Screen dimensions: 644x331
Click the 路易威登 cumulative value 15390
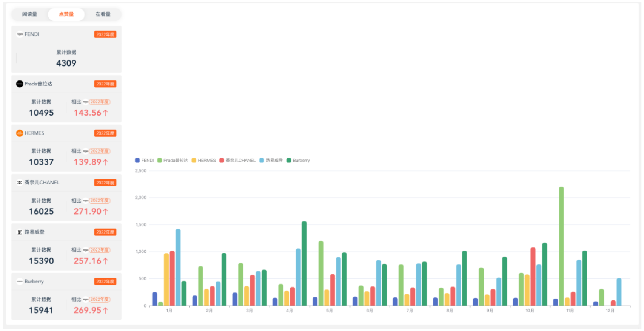41,261
